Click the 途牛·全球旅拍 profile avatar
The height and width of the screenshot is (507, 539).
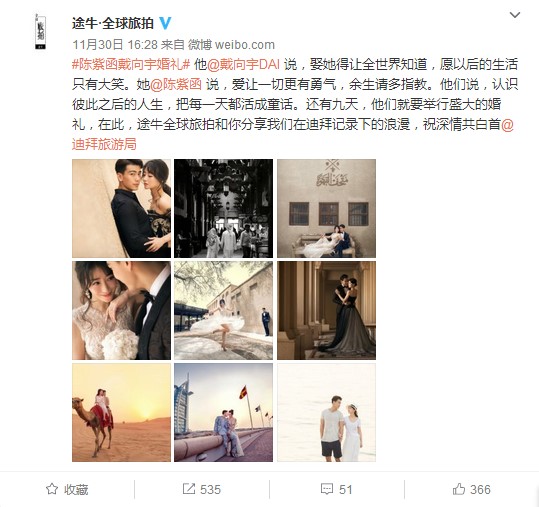coord(41,32)
